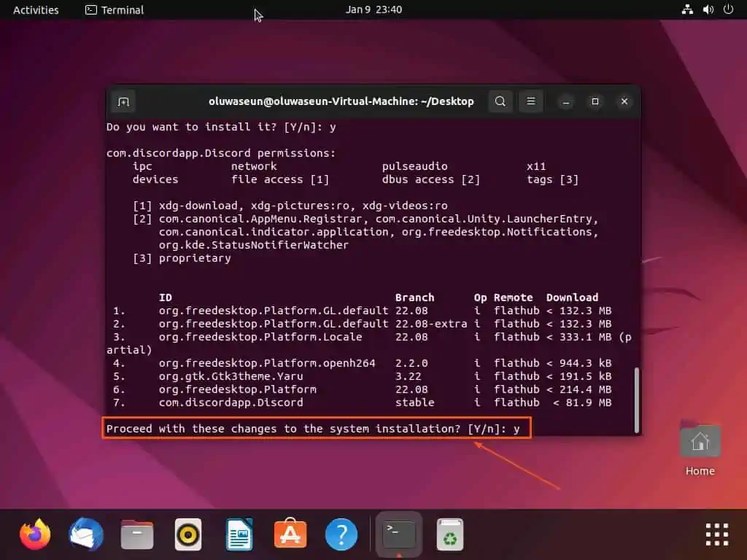Click the '22.08-extra' branch value
The image size is (747, 560).
tap(431, 324)
